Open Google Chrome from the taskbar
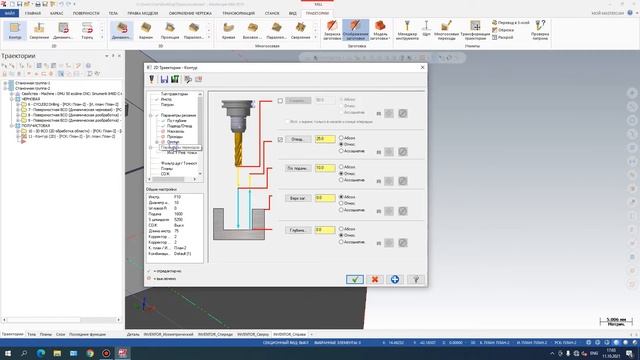640x360 pixels. 90,353
